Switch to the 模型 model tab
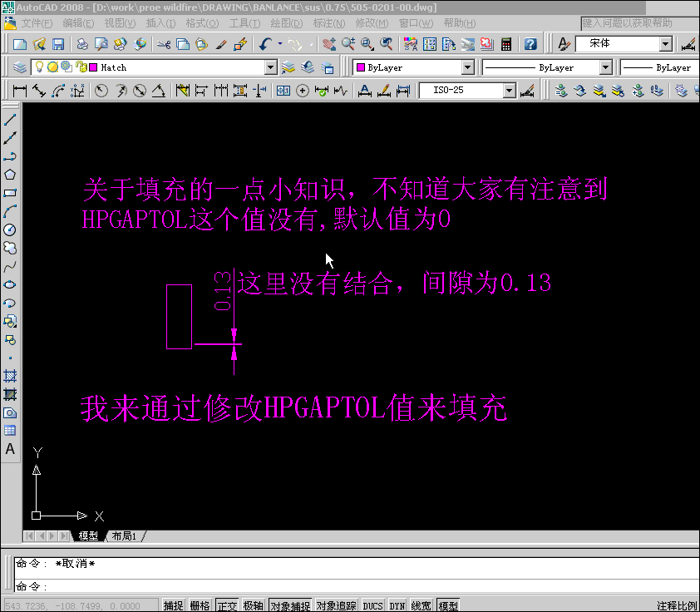The width and height of the screenshot is (700, 612). (88, 535)
